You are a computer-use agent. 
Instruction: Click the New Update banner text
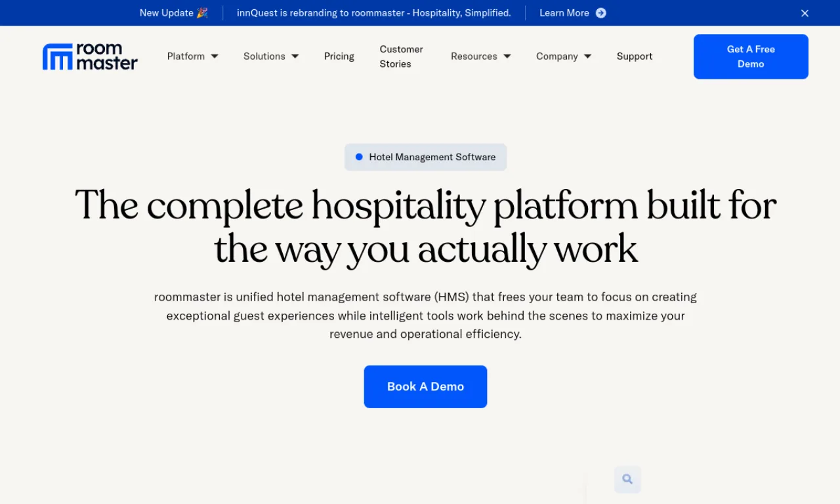point(174,13)
